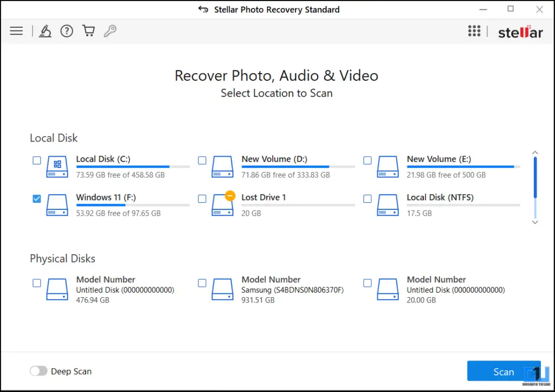Open the nine-dot apps grid icon
Viewport: 555px width, 392px height.
point(474,31)
